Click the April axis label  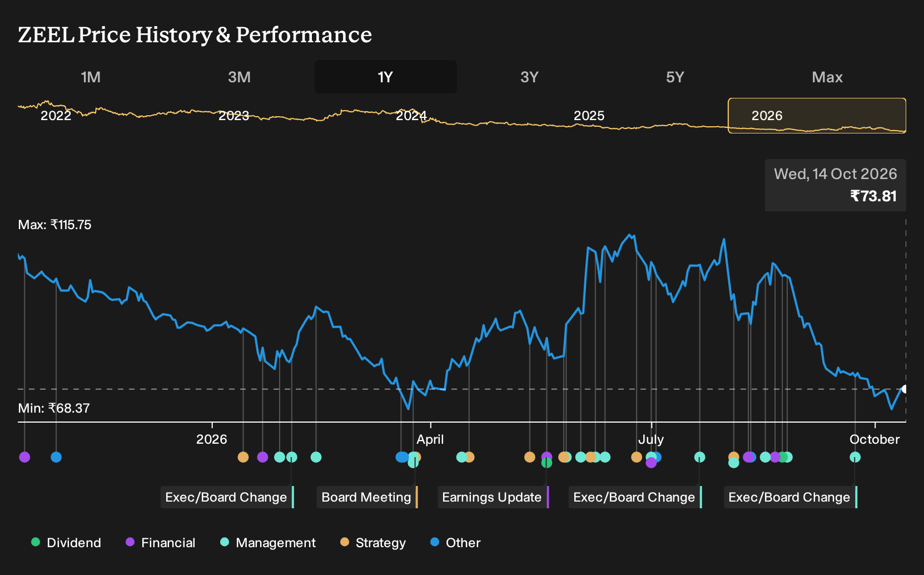430,439
